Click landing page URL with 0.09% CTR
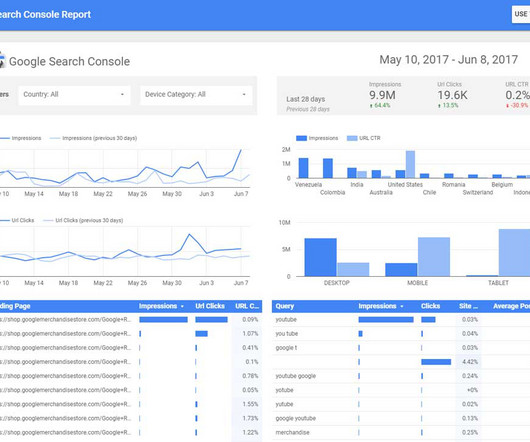Viewport: 530px width, 442px height. [x=66, y=320]
